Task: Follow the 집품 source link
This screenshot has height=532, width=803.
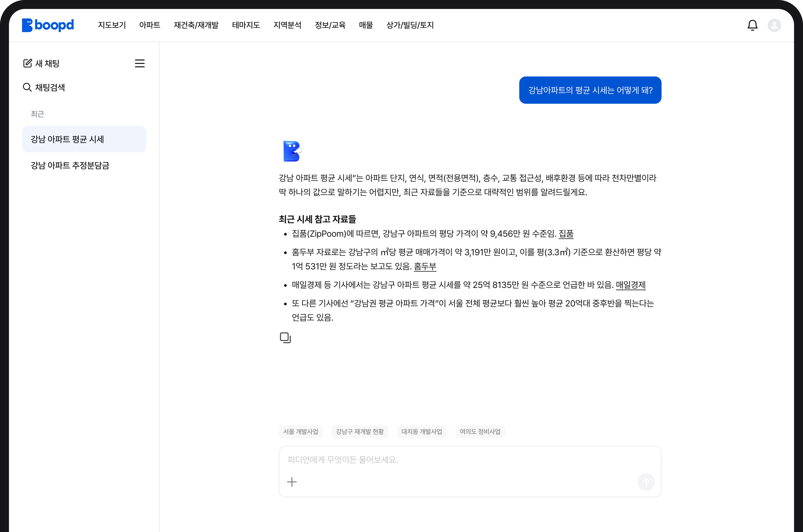Action: [x=566, y=234]
